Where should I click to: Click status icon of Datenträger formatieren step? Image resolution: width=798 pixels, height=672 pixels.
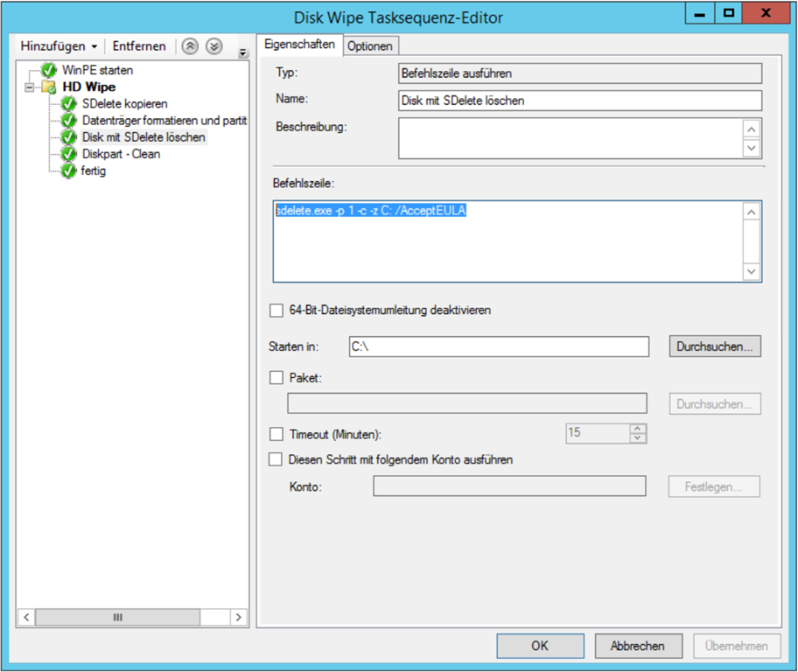(70, 121)
